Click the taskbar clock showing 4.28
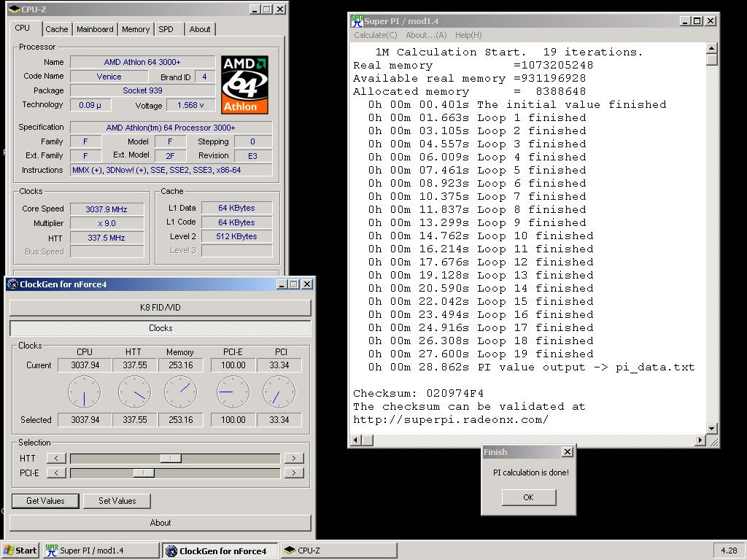This screenshot has height=560, width=747. [x=729, y=551]
